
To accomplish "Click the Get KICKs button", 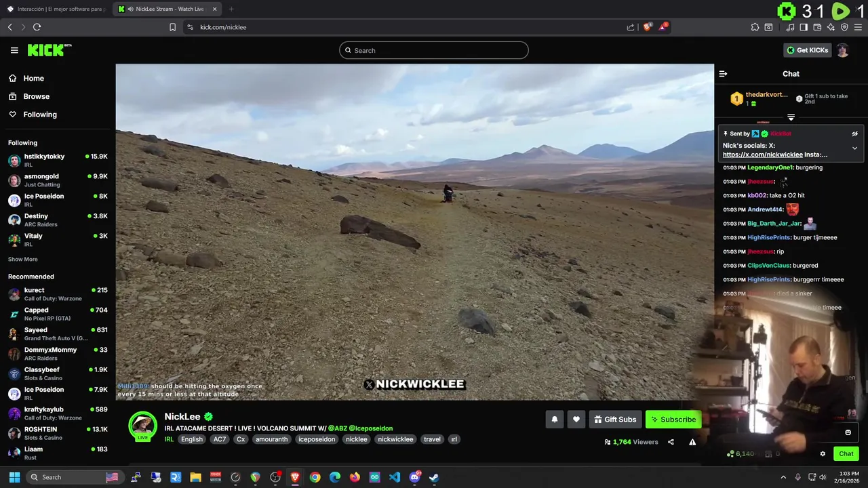I will click(807, 50).
